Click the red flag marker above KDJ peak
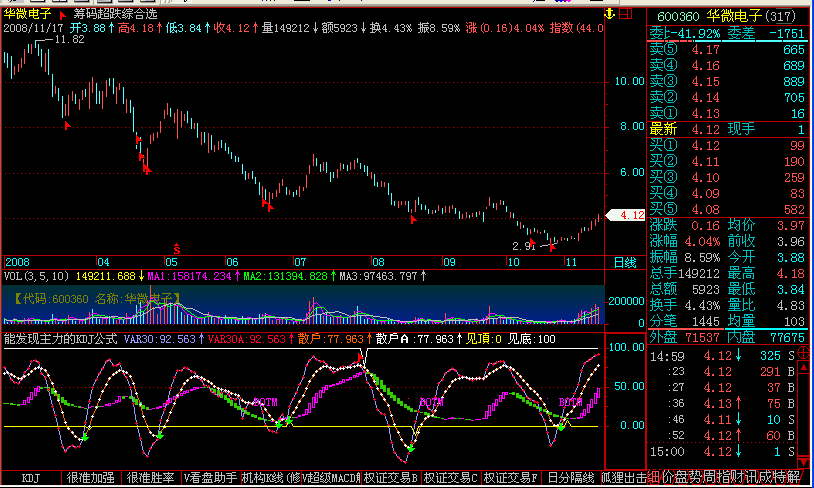814x488 pixels. pos(361,357)
